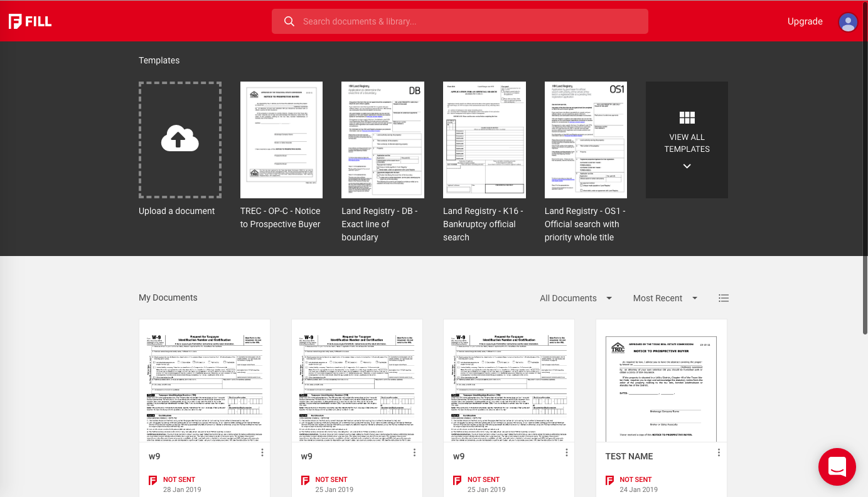Screen dimensions: 868x497
Task: Open the All Documents filter dropdown
Action: pyautogui.click(x=576, y=298)
